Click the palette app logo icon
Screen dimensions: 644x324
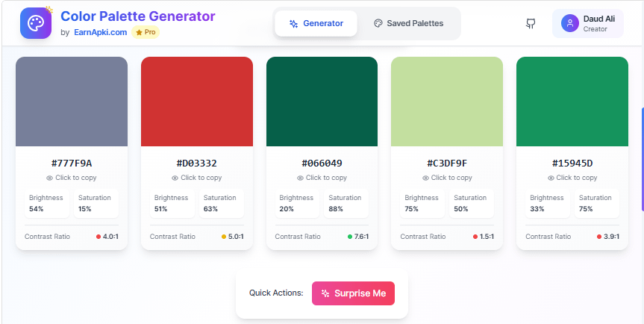tap(36, 23)
